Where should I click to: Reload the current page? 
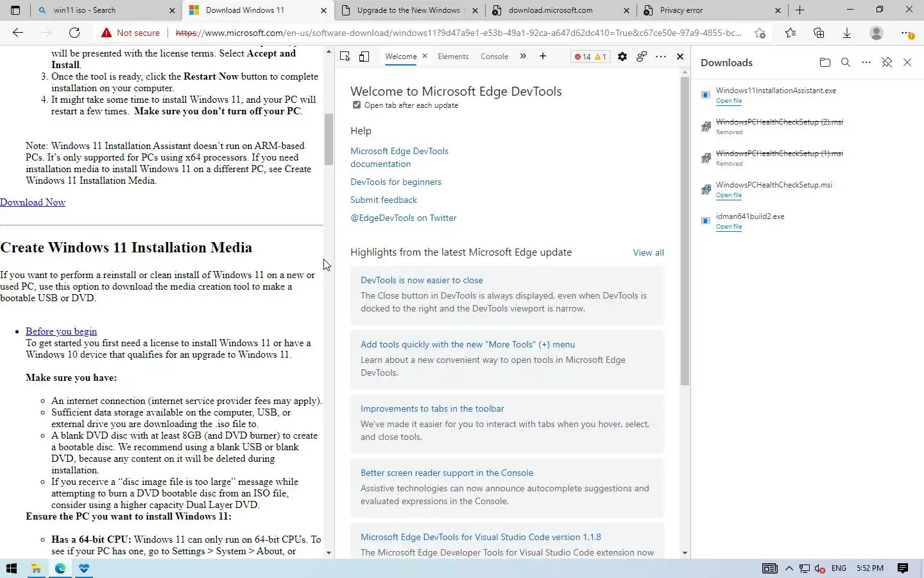[74, 33]
